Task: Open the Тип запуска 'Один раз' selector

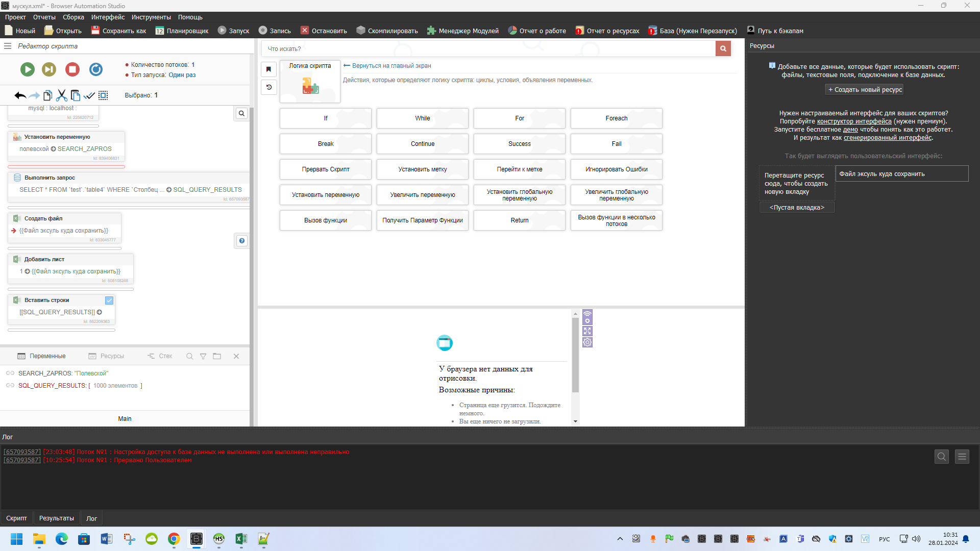Action: coord(182,75)
